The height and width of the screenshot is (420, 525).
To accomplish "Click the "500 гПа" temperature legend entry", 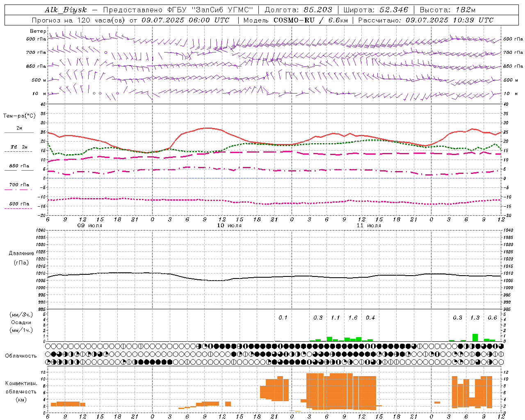I will 19,204.
